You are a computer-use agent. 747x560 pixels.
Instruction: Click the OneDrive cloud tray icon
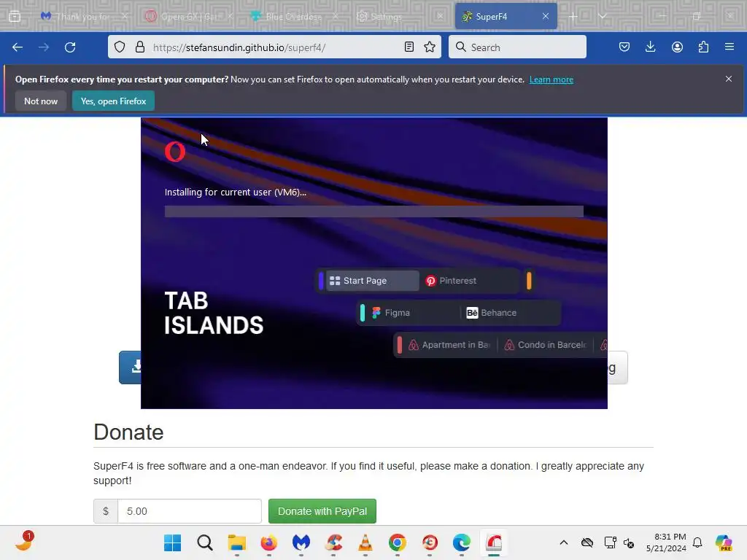coord(587,542)
